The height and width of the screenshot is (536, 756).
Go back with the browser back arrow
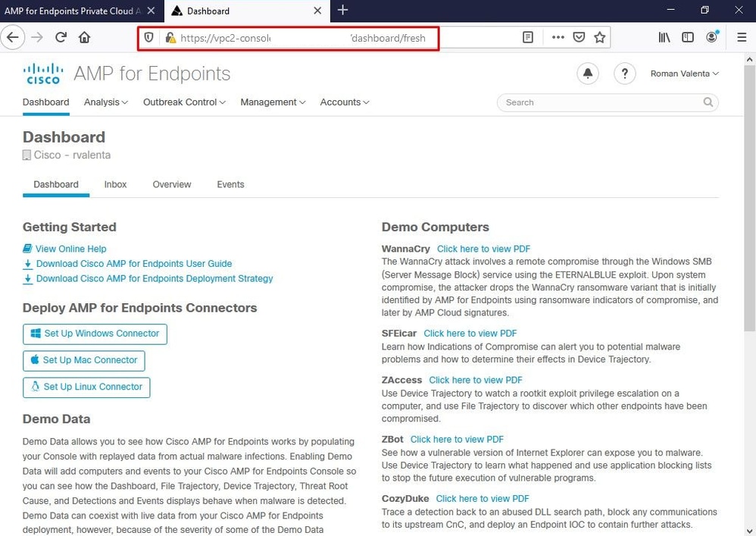coord(13,38)
